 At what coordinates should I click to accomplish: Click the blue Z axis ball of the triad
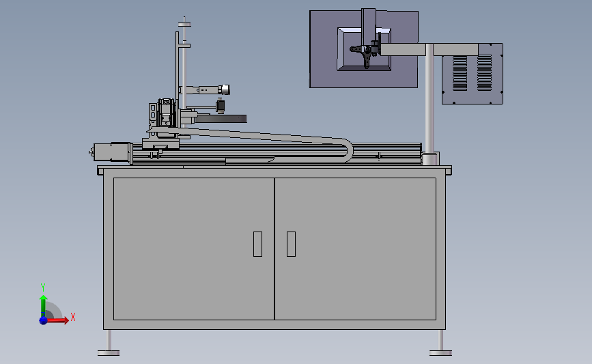pyautogui.click(x=44, y=320)
